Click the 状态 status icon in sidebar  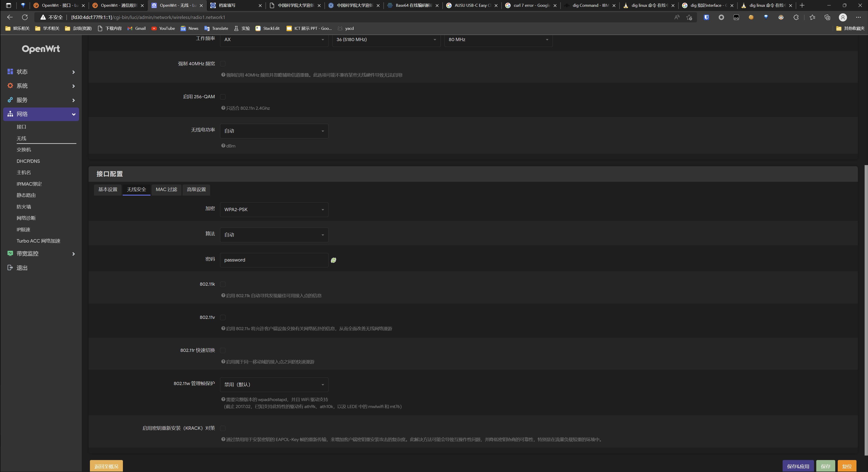point(10,72)
